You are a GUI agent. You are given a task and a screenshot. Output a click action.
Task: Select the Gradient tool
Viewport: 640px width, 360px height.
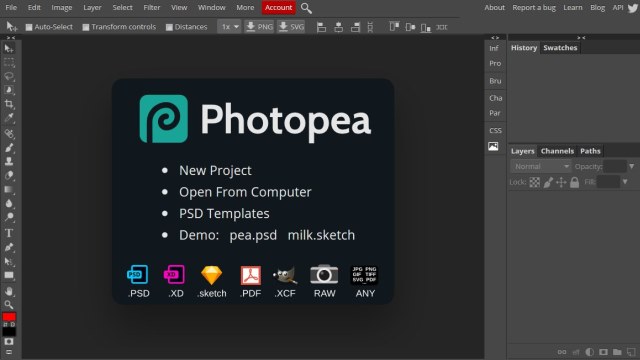point(9,189)
